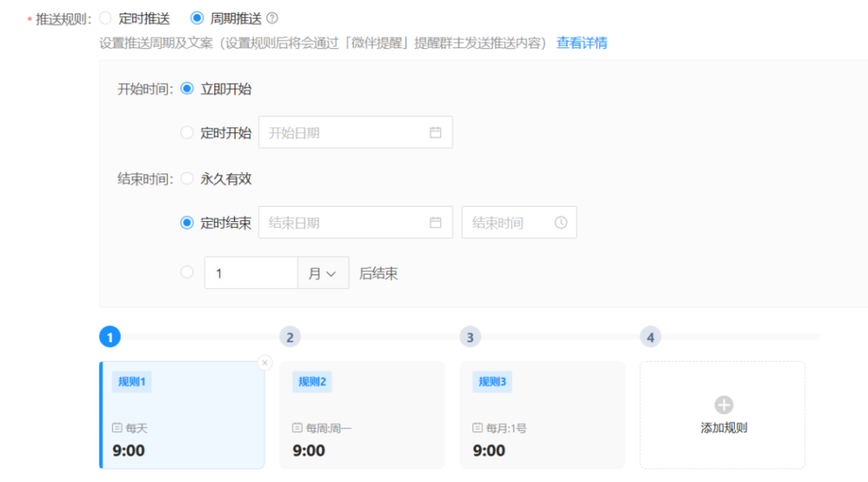Click calendar icon next to 每月:1号
The image size is (868, 482).
tap(478, 428)
